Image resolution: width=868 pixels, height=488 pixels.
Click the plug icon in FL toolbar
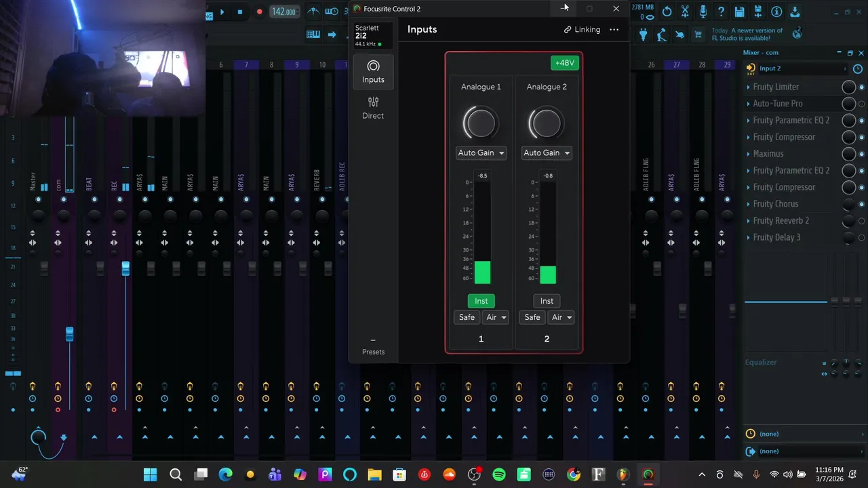643,35
